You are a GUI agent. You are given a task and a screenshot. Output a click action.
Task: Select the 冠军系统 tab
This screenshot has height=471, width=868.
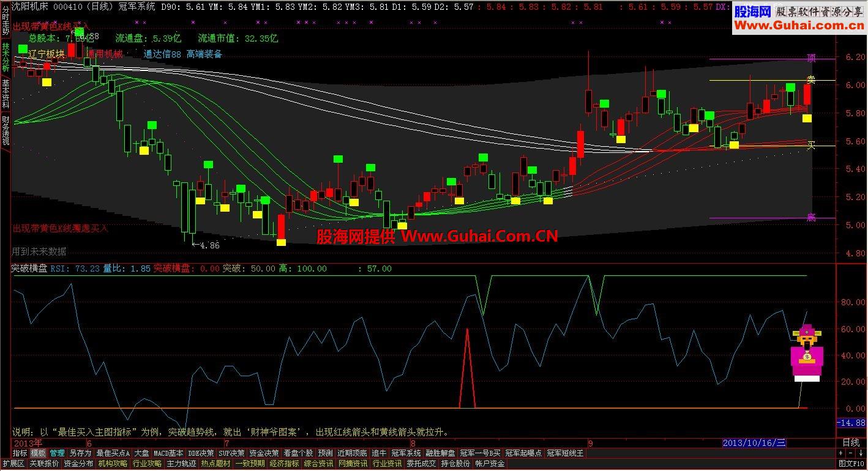click(406, 453)
